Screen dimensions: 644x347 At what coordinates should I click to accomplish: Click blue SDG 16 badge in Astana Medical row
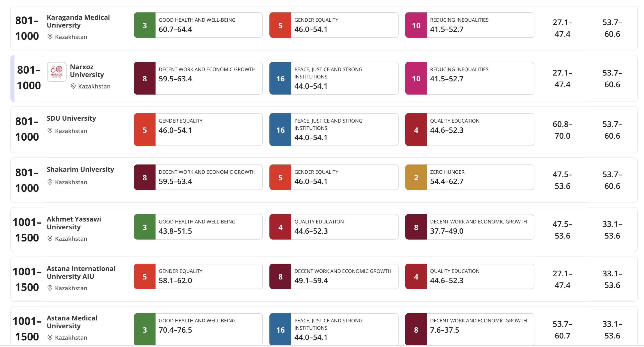(x=280, y=329)
